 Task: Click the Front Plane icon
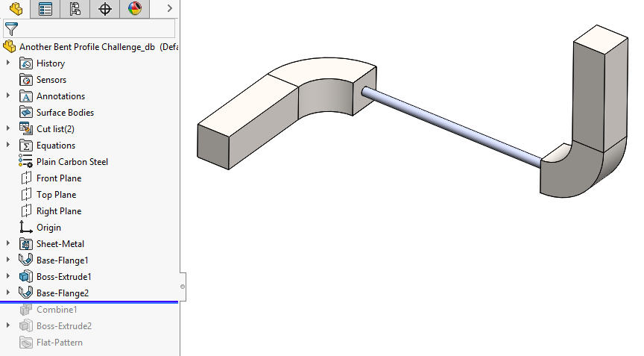[x=26, y=178]
